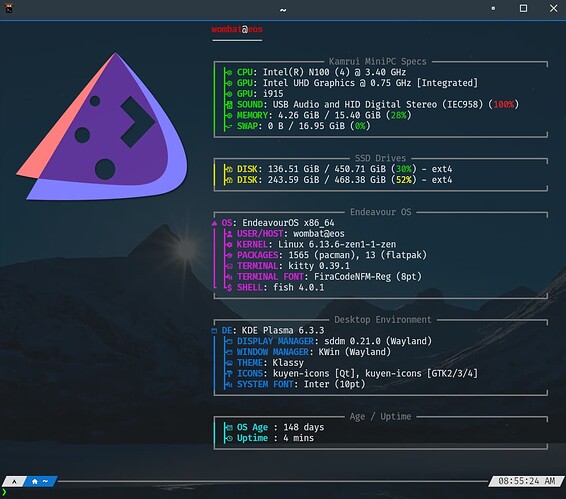Click the tilde window title
The image size is (566, 499).
(x=283, y=10)
